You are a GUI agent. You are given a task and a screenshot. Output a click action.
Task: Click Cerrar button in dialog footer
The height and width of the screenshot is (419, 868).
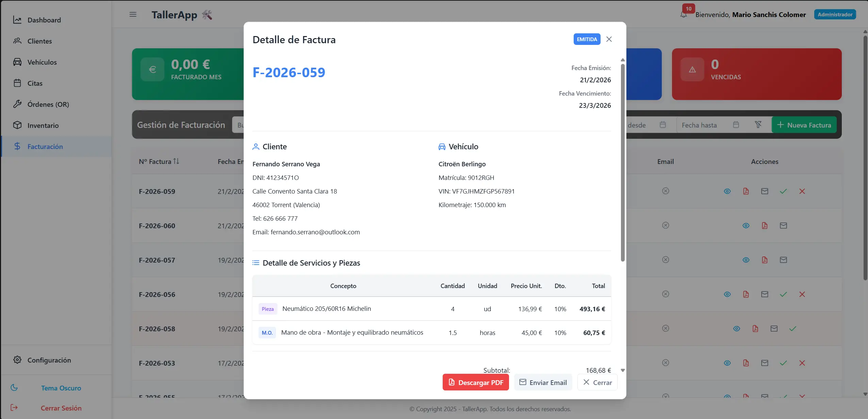tap(597, 382)
